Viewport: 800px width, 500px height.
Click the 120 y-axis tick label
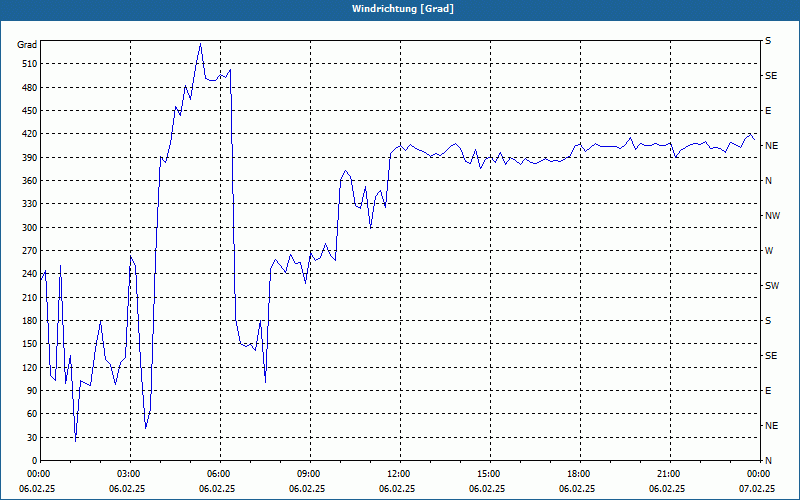coord(30,367)
